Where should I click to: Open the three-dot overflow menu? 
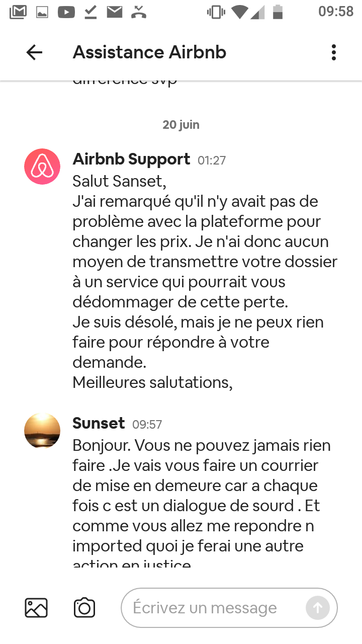[x=333, y=52]
